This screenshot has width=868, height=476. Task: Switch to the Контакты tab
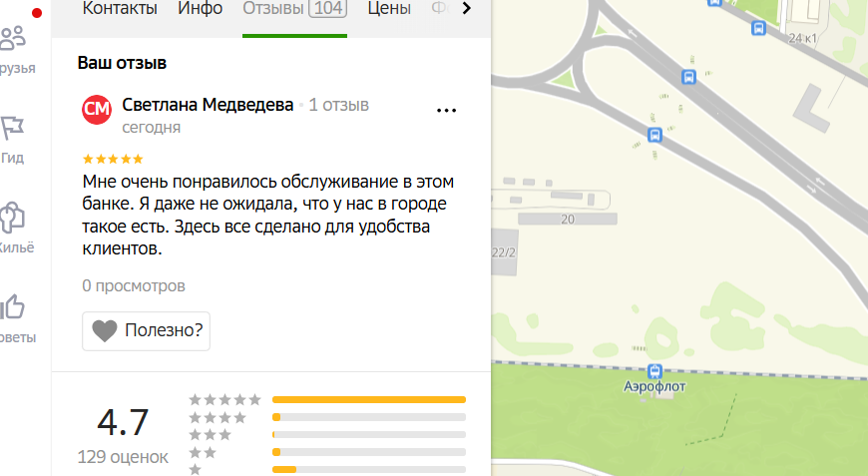[x=120, y=8]
